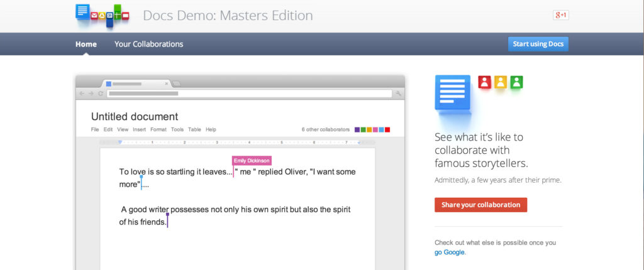Viewport: 644px width, 270px height.
Task: Select the orange collaborator swatch
Action: pos(369,130)
